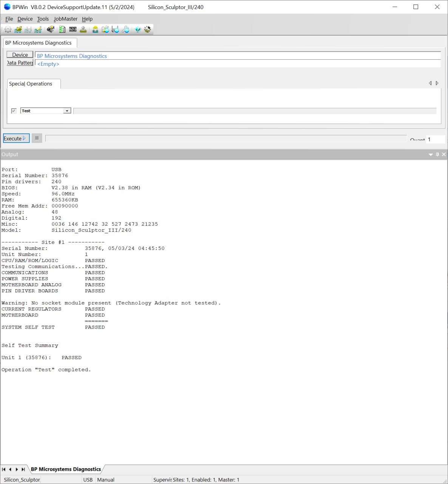Expand the Test operation dropdown

[67, 111]
